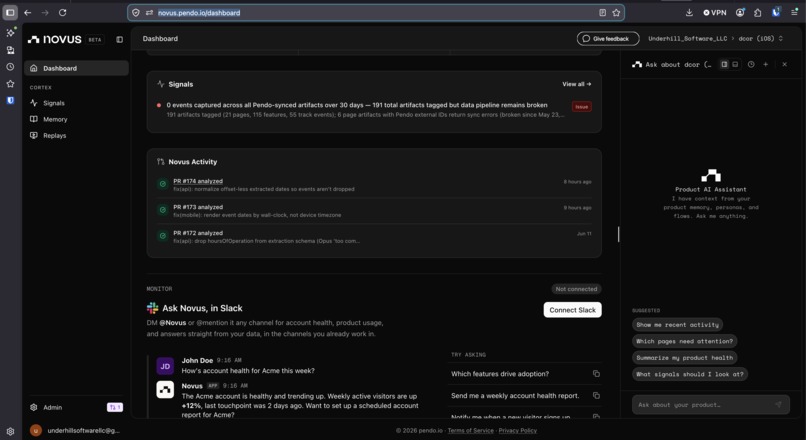Grab the assistant panel divider handle
The image size is (806, 440).
pyautogui.click(x=618, y=234)
